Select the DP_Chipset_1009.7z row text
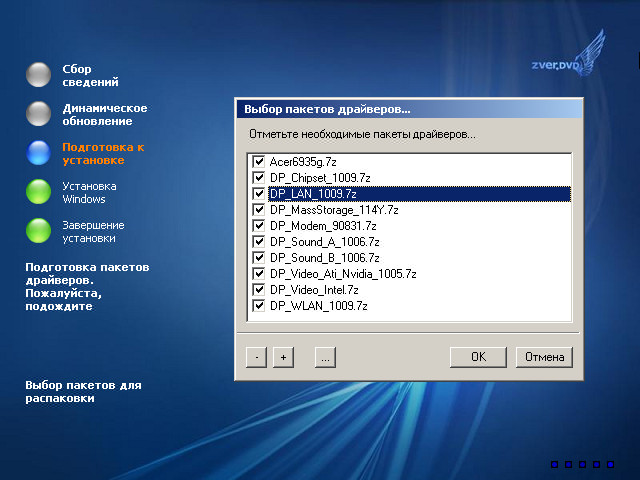The height and width of the screenshot is (480, 640). [x=320, y=178]
